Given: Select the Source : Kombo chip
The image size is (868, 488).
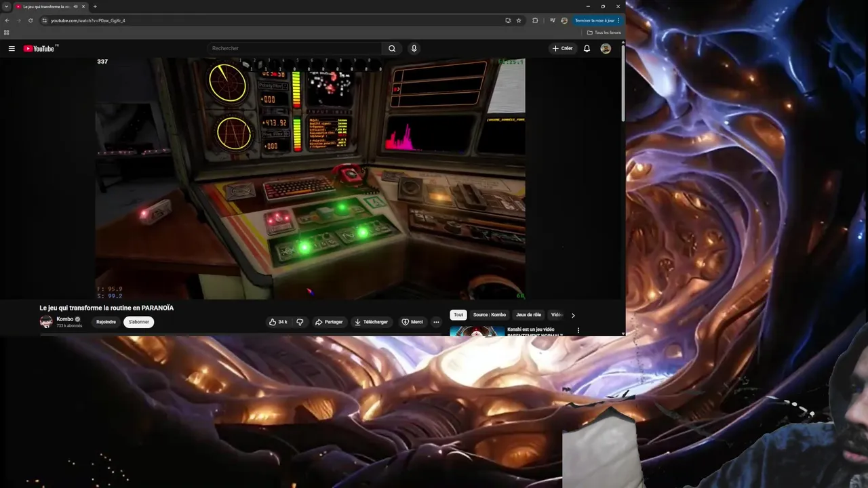Looking at the screenshot, I should coord(490,315).
